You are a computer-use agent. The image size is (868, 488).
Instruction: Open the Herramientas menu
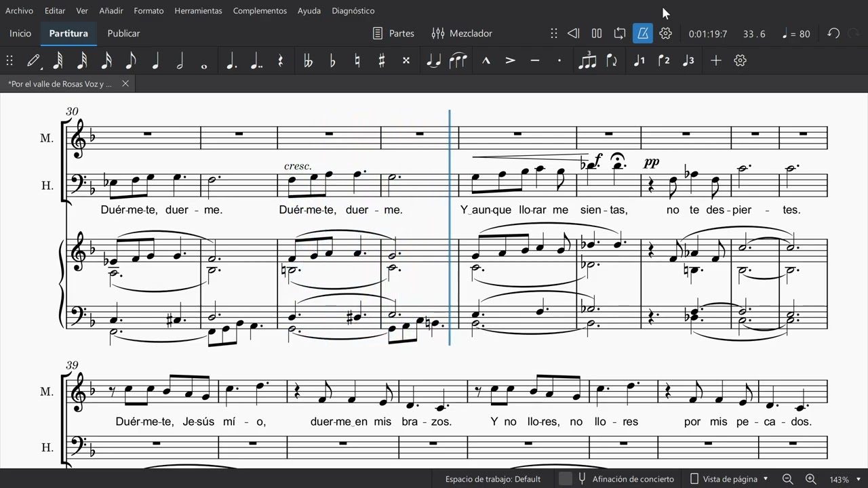coord(198,11)
